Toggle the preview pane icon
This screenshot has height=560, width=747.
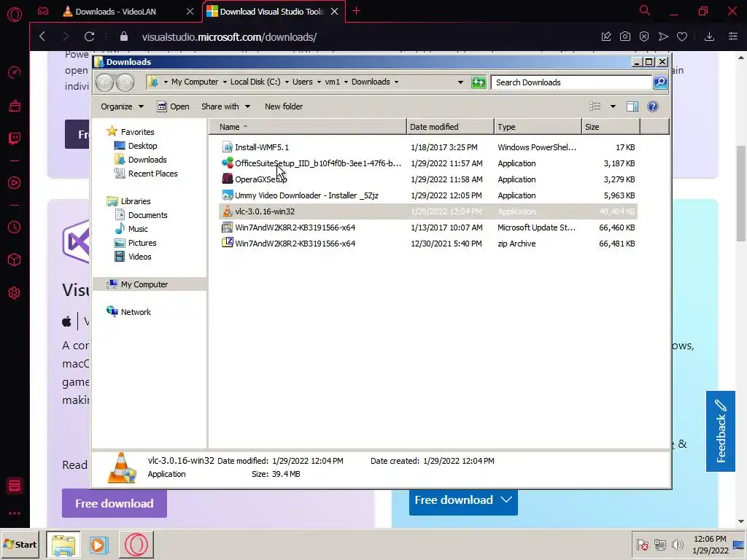click(632, 106)
